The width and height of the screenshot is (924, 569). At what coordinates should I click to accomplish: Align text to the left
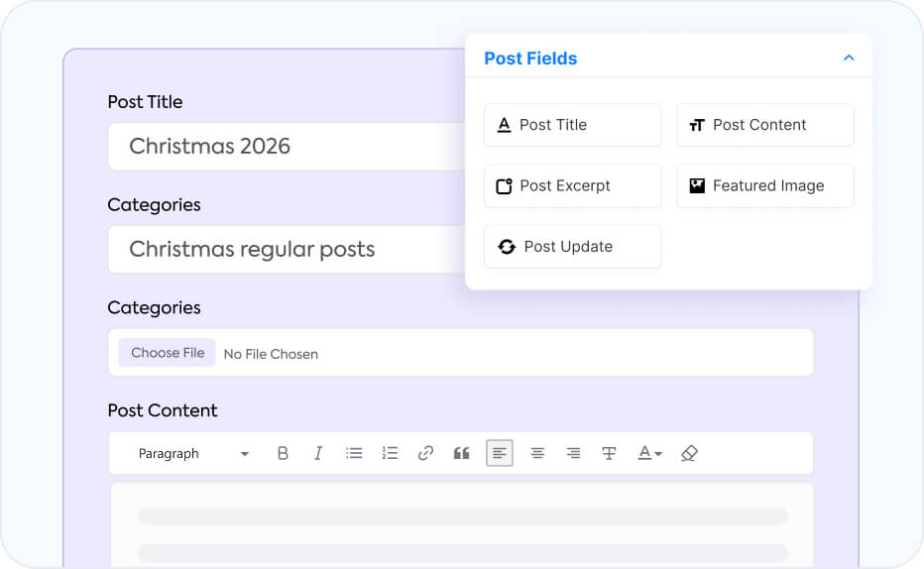click(499, 453)
